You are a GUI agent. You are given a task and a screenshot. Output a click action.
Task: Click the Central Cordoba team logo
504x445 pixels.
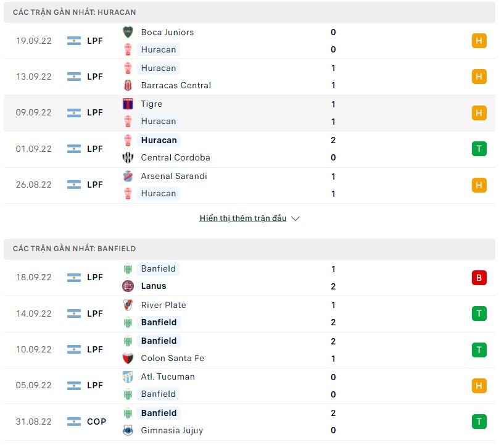[128, 157]
